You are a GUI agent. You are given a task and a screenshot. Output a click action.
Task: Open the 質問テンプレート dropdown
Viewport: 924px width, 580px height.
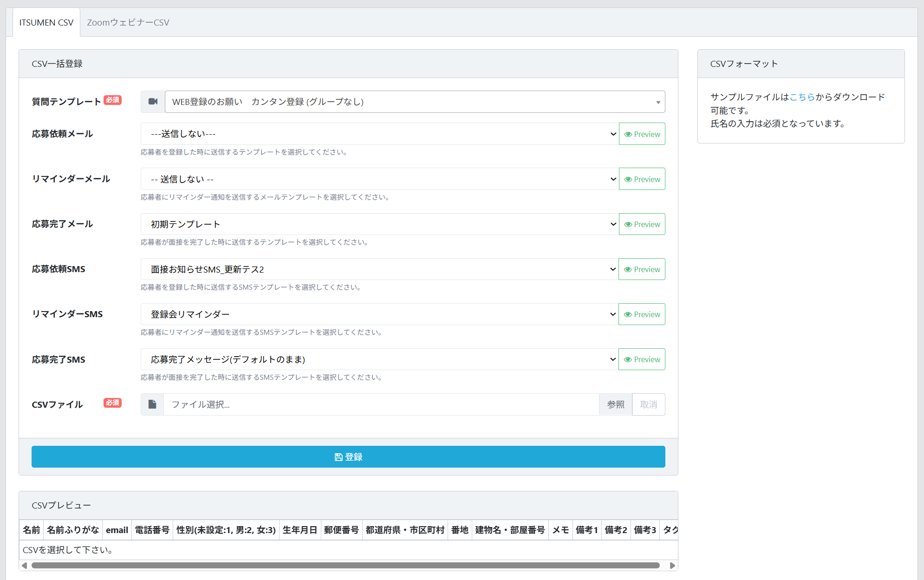click(x=414, y=102)
